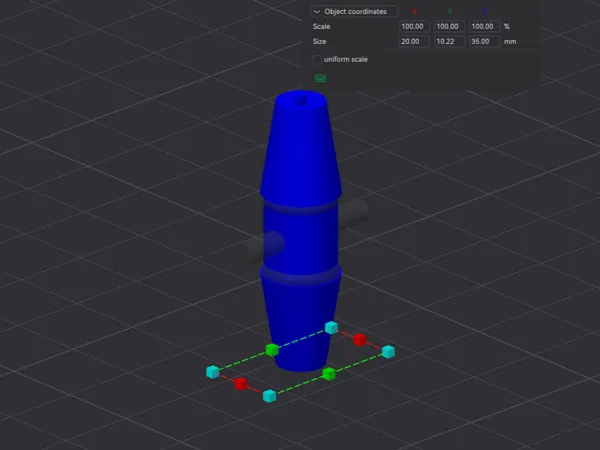This screenshot has width=600, height=450.
Task: Click the Size Z field showing 35.00
Action: click(x=484, y=41)
